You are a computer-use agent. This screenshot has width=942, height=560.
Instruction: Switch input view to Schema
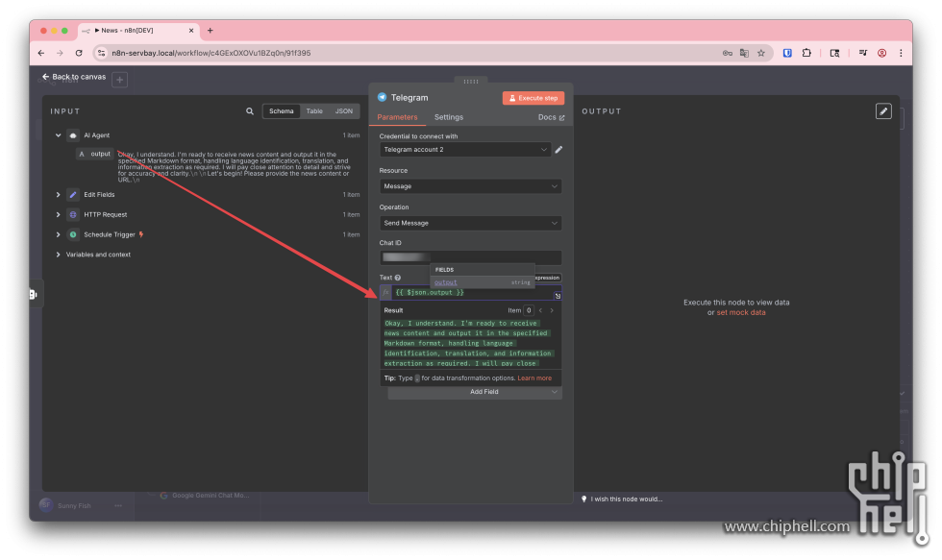tap(281, 111)
